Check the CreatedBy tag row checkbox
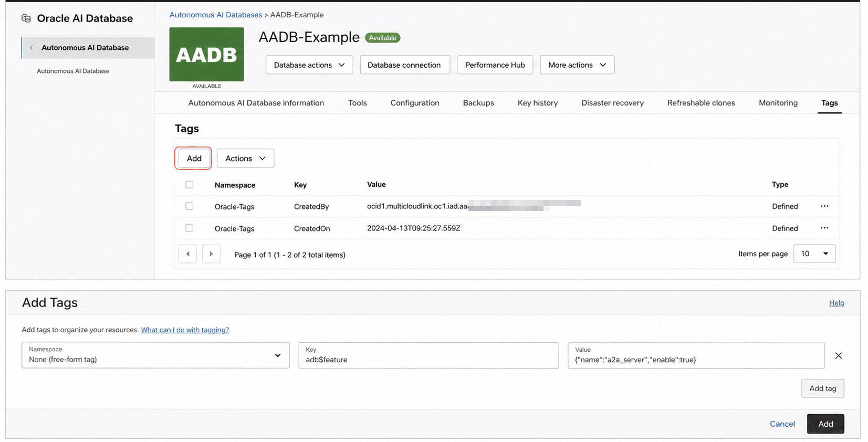This screenshot has height=442, width=868. [x=190, y=206]
